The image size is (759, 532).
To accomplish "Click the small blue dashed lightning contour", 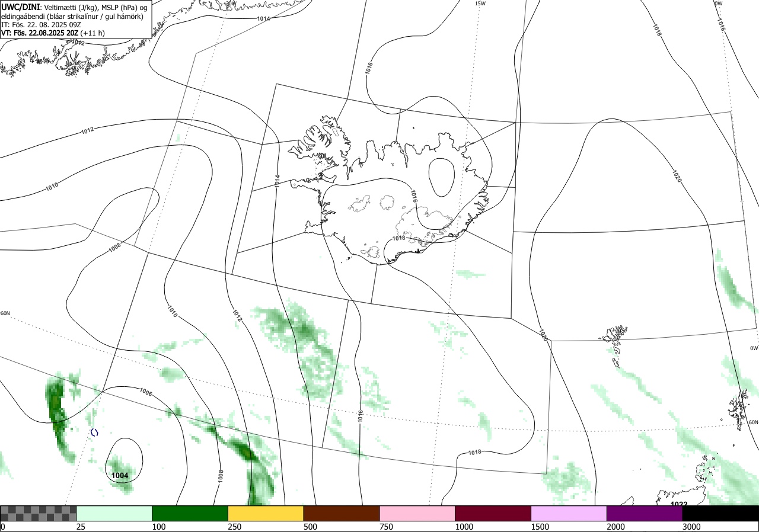I will pos(94,432).
